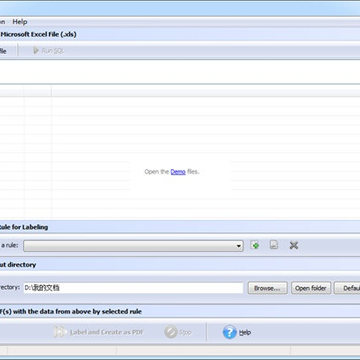
Task: Click the Stop button
Action: (x=178, y=332)
